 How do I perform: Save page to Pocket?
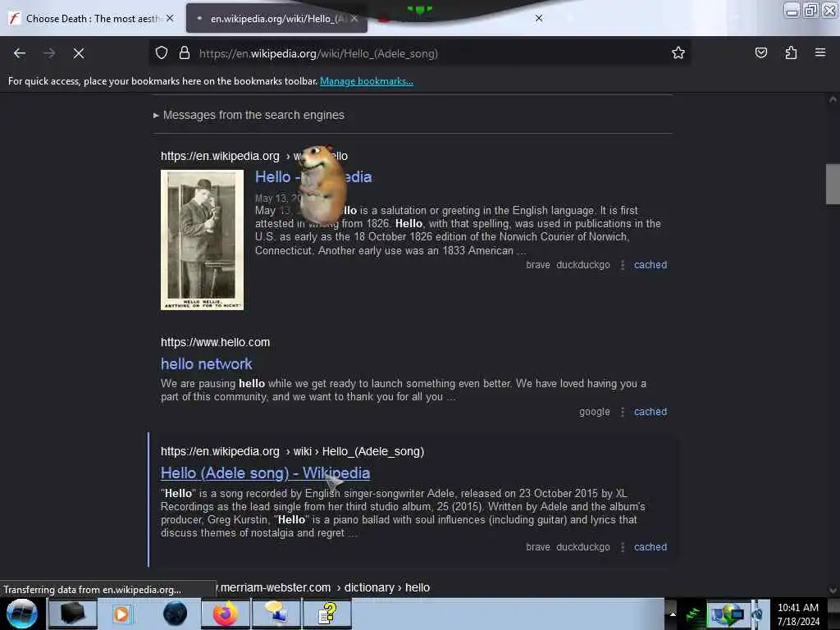click(760, 52)
